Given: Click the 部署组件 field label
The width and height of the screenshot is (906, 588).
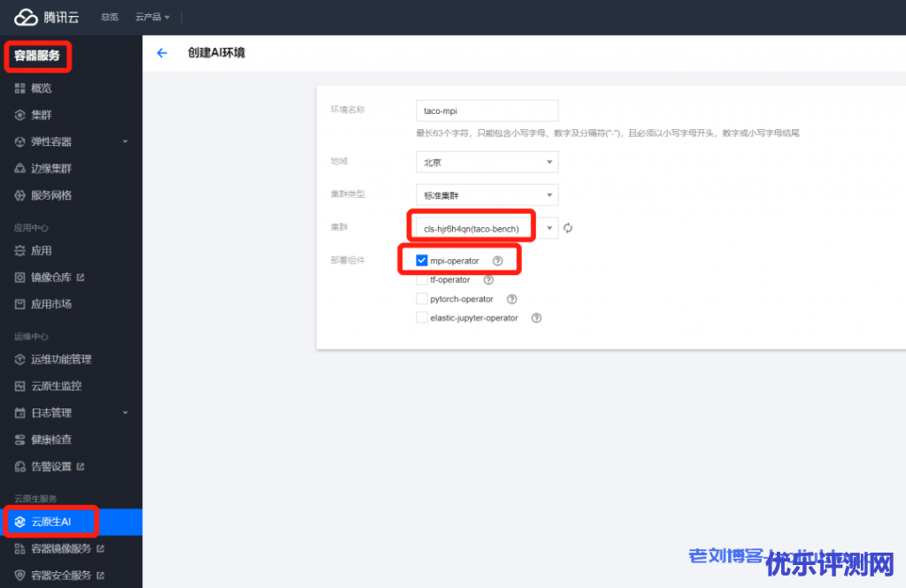Looking at the screenshot, I should (347, 261).
